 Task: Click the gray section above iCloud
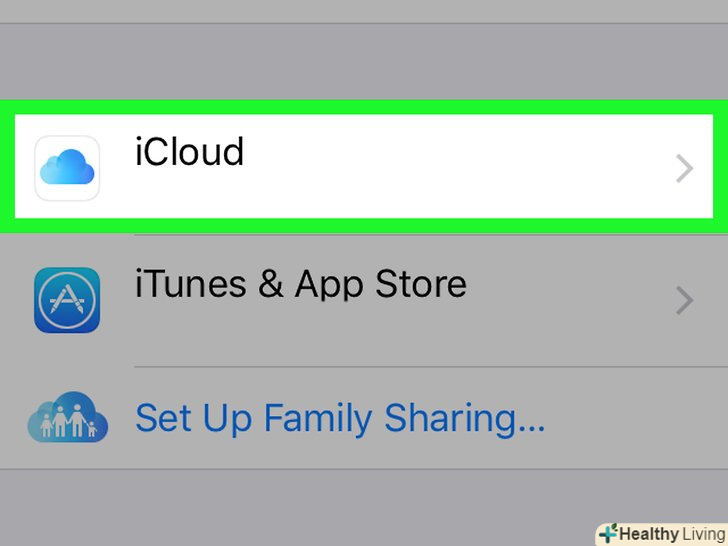coord(364,62)
